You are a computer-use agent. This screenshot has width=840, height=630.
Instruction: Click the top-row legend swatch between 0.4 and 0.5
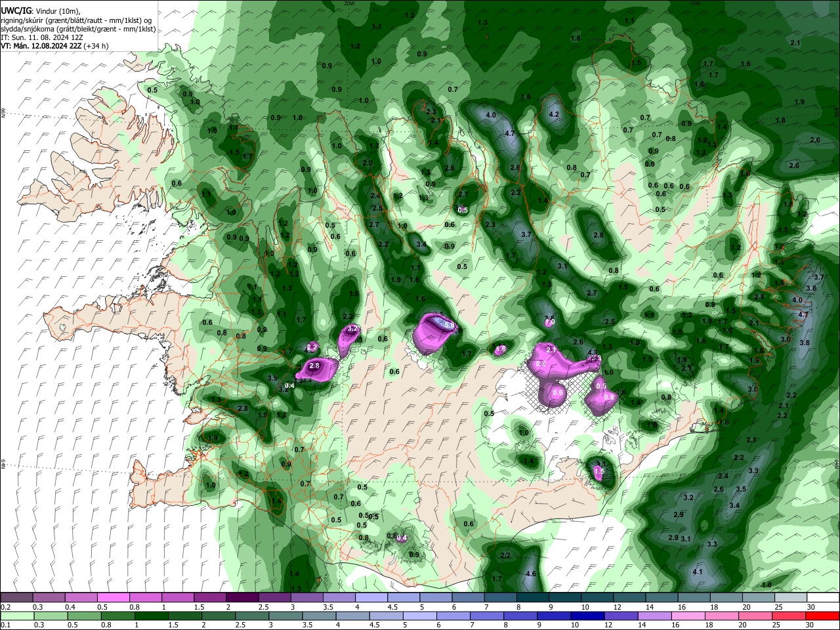80,598
